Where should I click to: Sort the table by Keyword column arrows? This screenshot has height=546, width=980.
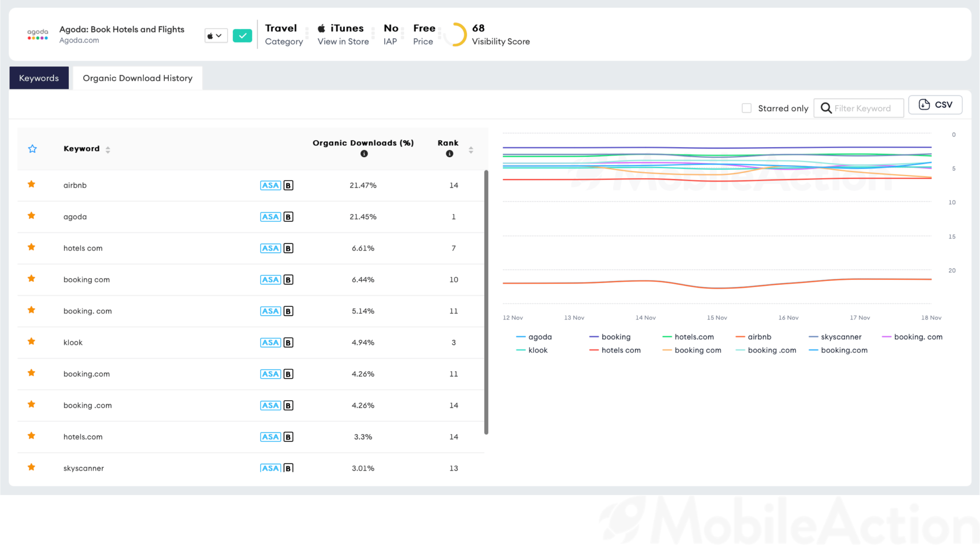(x=108, y=150)
